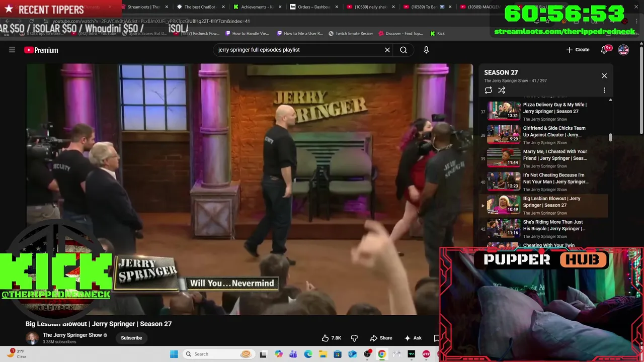
Task: Open OBS Studio taskbar icon
Action: tap(367, 354)
